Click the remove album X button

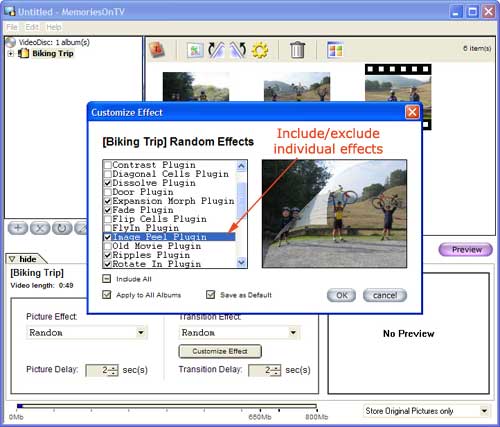(40, 228)
